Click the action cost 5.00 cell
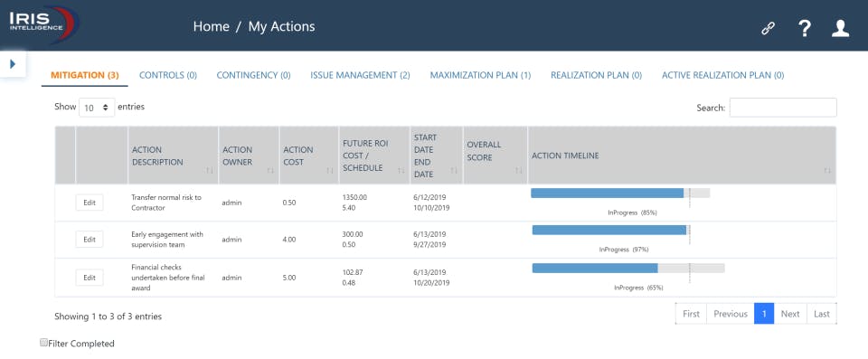The width and height of the screenshot is (868, 359). point(289,278)
